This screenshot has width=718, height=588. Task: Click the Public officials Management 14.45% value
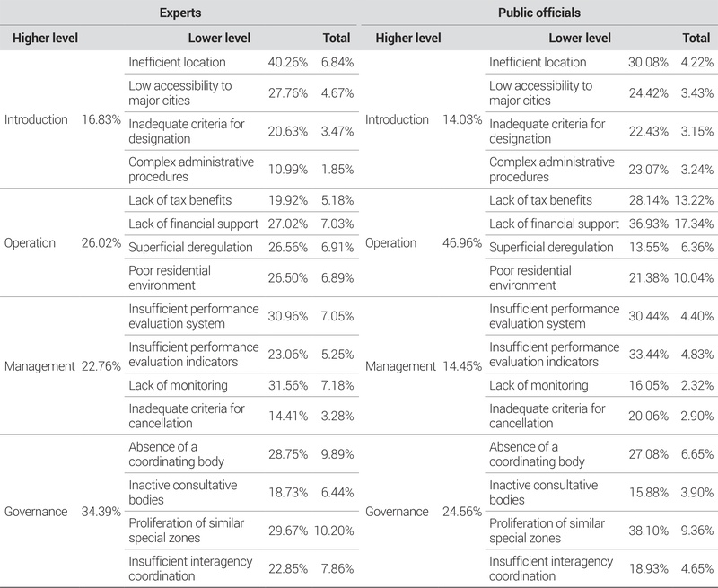point(461,366)
